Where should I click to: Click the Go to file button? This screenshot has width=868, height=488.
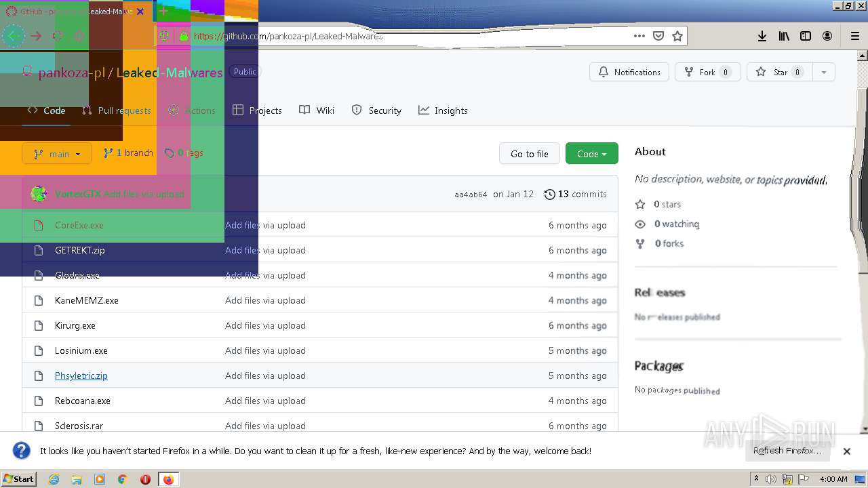(529, 153)
